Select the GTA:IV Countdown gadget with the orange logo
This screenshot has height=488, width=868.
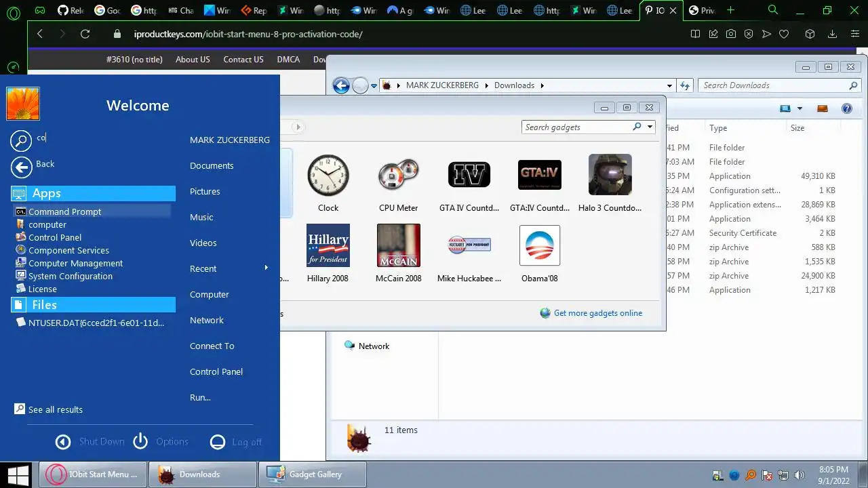[540, 184]
